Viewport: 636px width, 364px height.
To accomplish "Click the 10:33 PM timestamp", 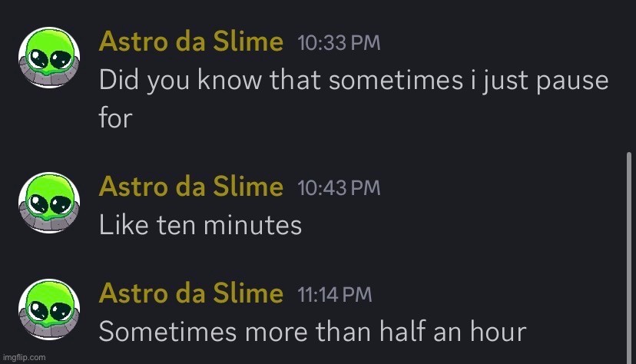I will tap(338, 43).
